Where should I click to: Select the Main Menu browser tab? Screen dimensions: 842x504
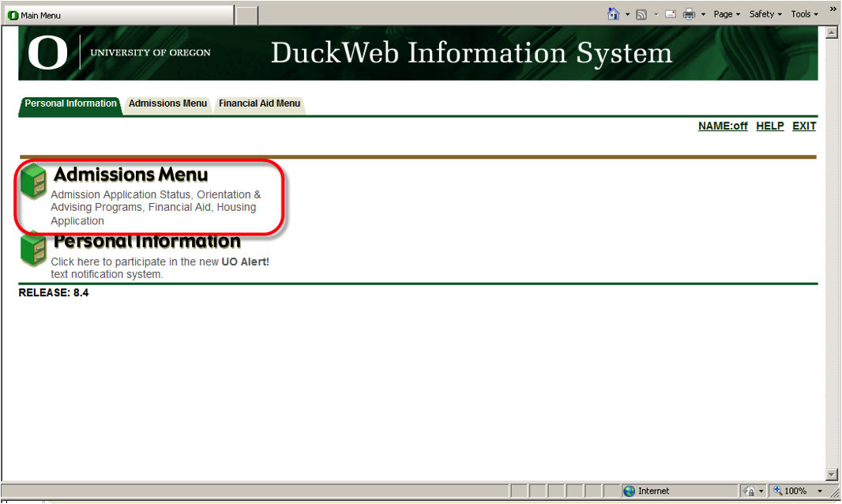(120, 15)
